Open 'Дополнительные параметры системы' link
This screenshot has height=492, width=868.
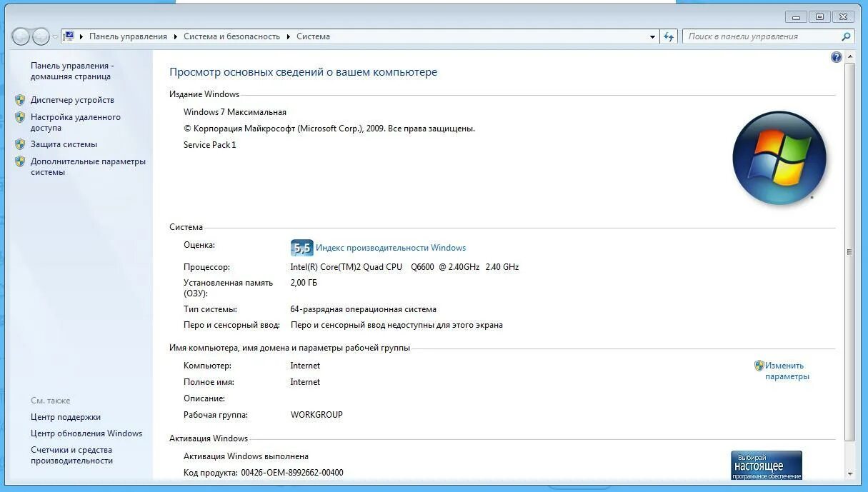[x=88, y=166]
